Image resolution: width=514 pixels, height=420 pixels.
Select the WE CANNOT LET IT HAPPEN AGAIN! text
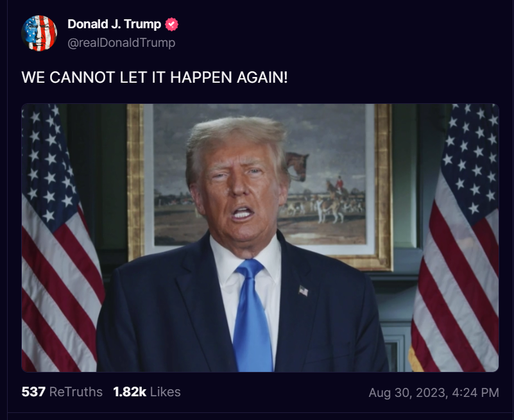pos(155,78)
